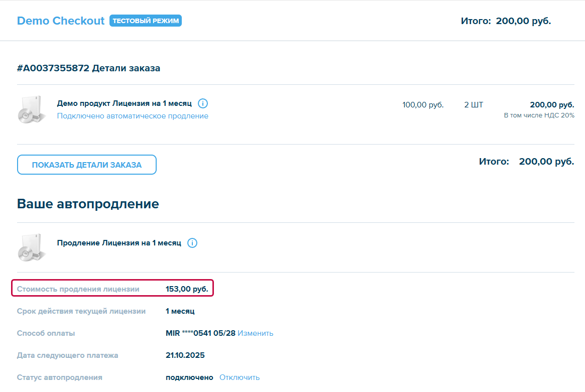Click the Ваше автопродление section heading
Screen dimensions: 585x392
point(88,204)
